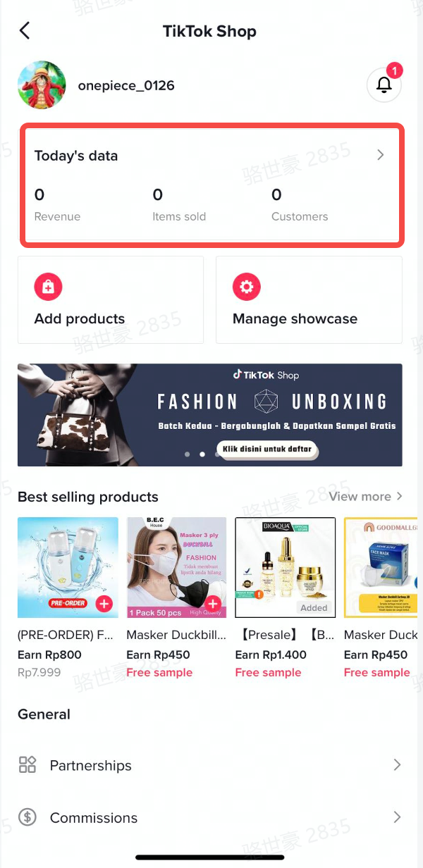Open View more best selling products
This screenshot has height=868, width=423.
pos(366,497)
